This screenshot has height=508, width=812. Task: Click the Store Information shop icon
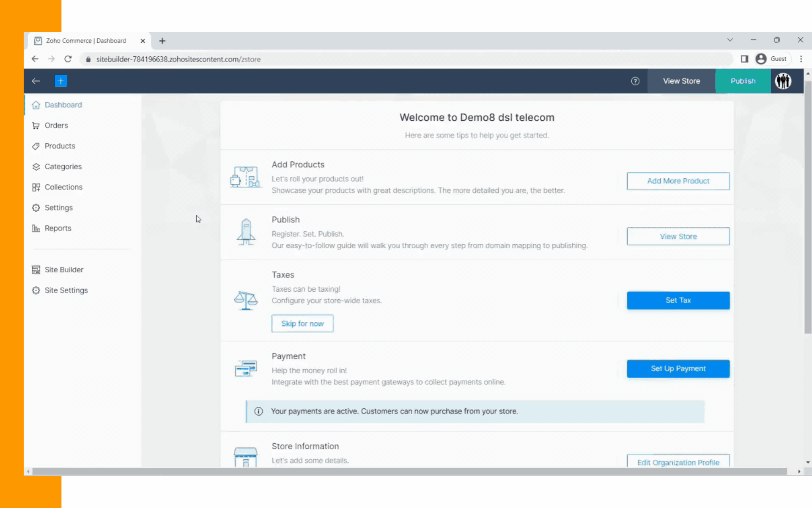pyautogui.click(x=246, y=457)
